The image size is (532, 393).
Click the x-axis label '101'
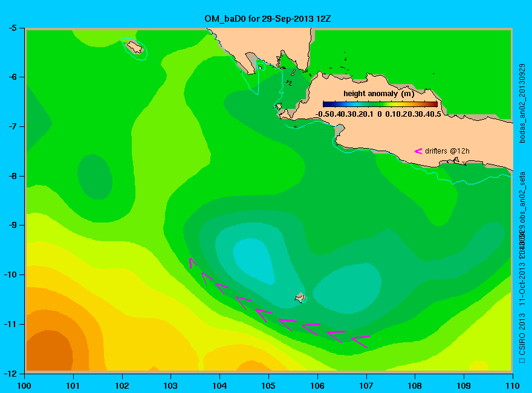pos(73,386)
